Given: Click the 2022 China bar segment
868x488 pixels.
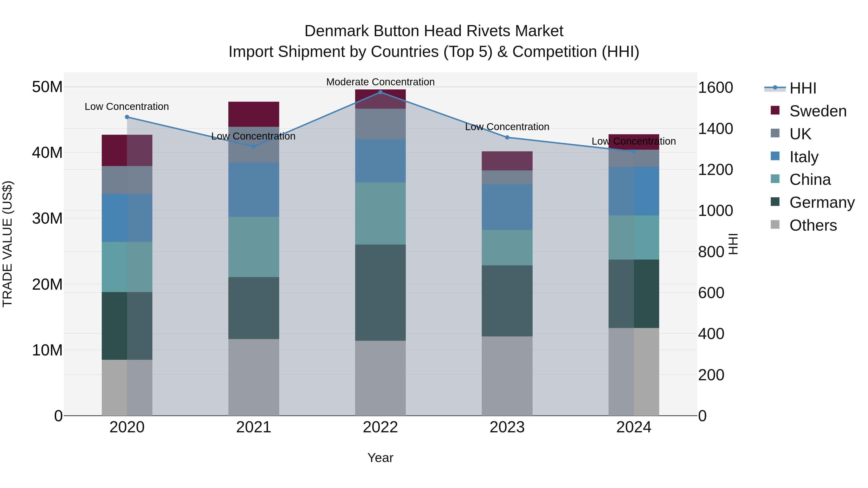Looking at the screenshot, I should pyautogui.click(x=380, y=214).
